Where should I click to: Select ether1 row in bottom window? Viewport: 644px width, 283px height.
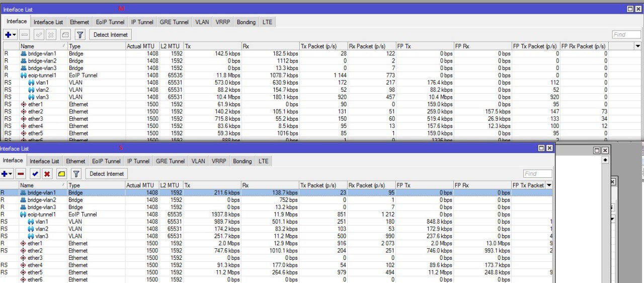(276, 243)
